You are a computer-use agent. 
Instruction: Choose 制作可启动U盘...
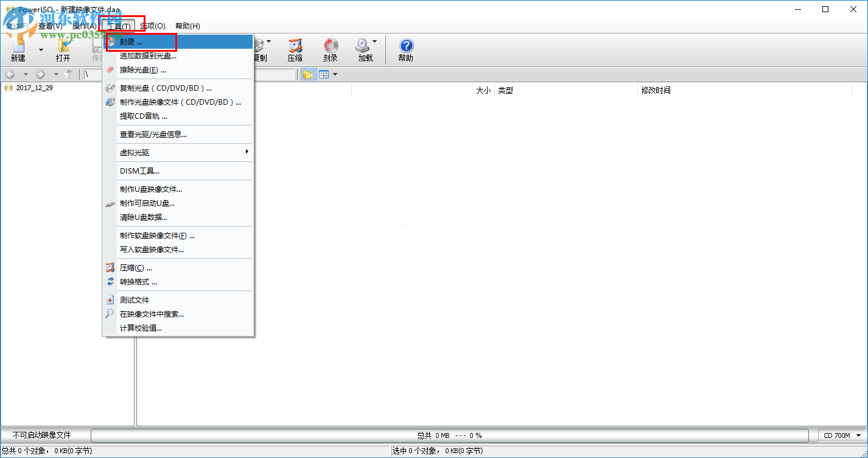pos(178,203)
